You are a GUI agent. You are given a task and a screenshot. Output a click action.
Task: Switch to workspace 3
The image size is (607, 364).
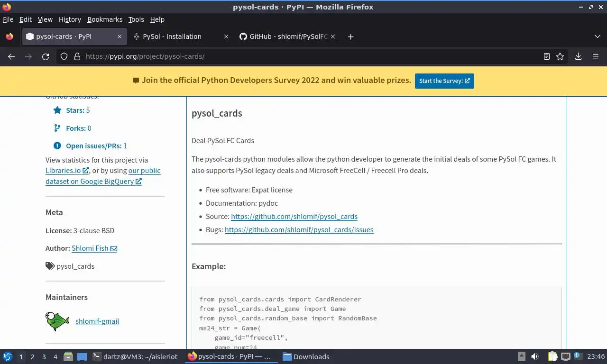point(44,356)
